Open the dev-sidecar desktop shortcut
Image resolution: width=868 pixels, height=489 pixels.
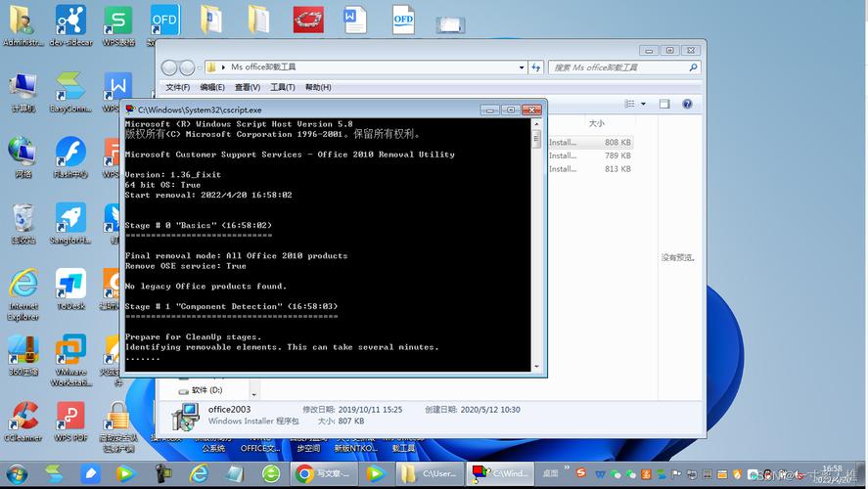tap(70, 25)
